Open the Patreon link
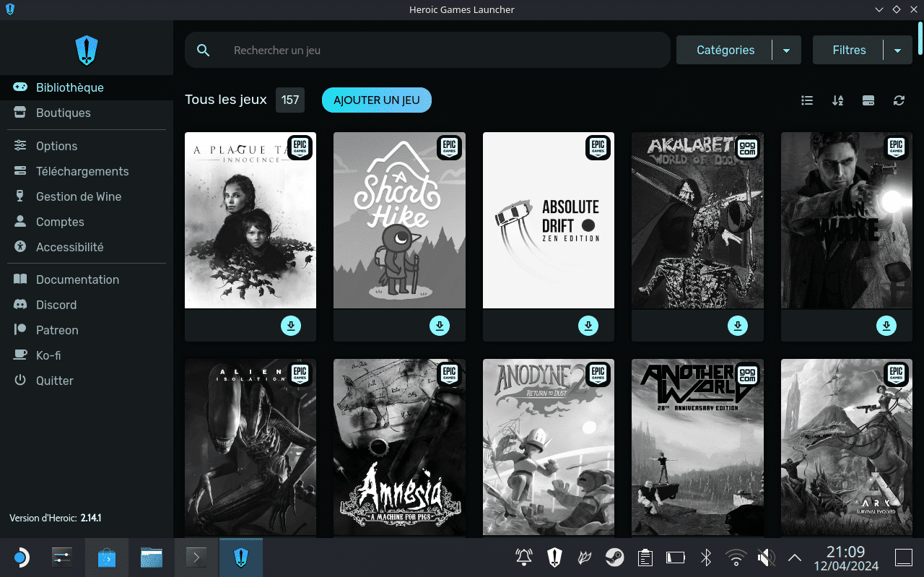Screen dimensions: 924x577 coord(87,330)
